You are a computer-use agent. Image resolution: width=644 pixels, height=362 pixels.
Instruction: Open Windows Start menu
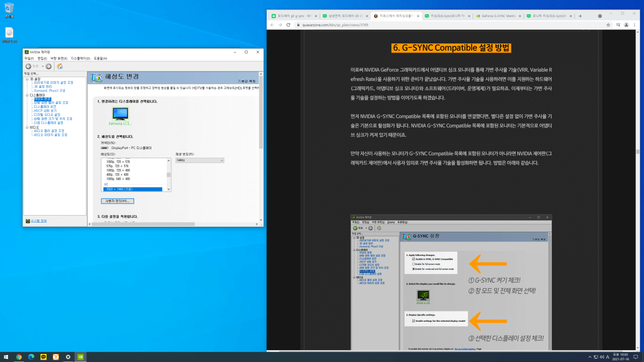click(x=6, y=356)
